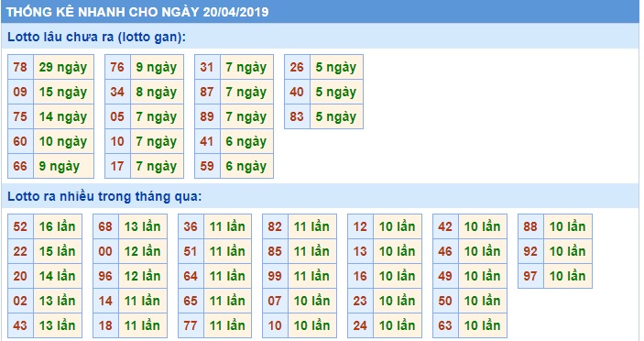Choose frequent number 42
The image size is (644, 341).
[445, 226]
